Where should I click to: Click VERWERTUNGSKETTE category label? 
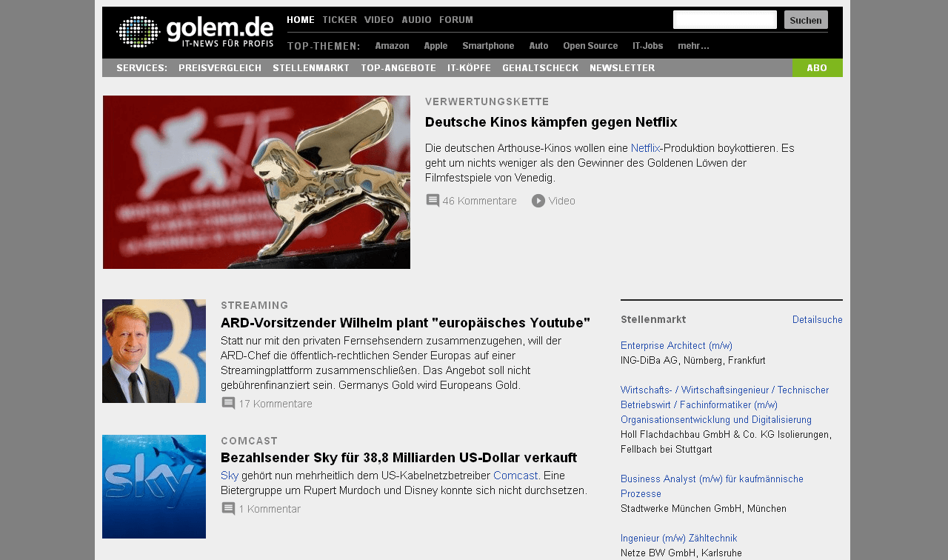point(487,101)
